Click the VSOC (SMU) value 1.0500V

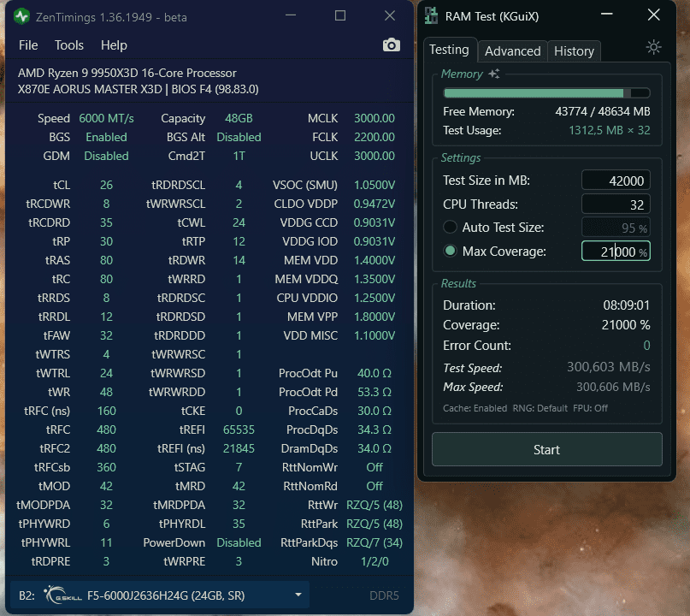[374, 185]
